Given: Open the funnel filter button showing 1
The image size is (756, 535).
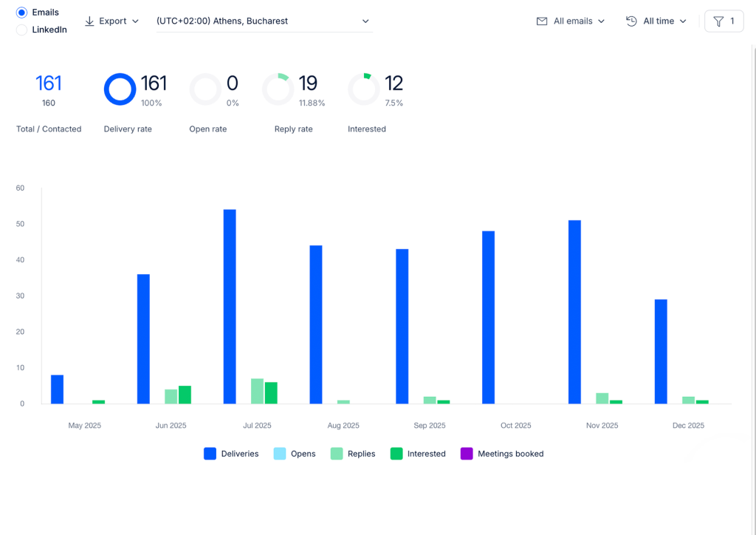Looking at the screenshot, I should click(x=724, y=21).
